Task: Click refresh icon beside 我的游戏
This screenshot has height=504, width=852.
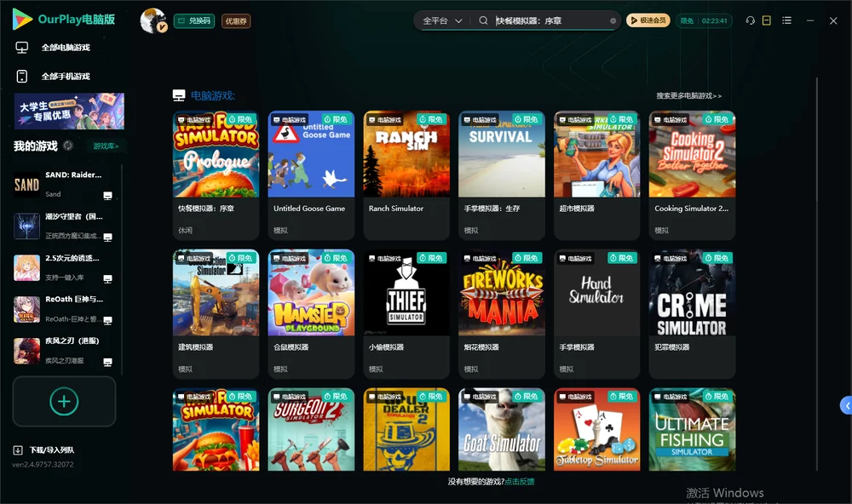Action: click(68, 146)
